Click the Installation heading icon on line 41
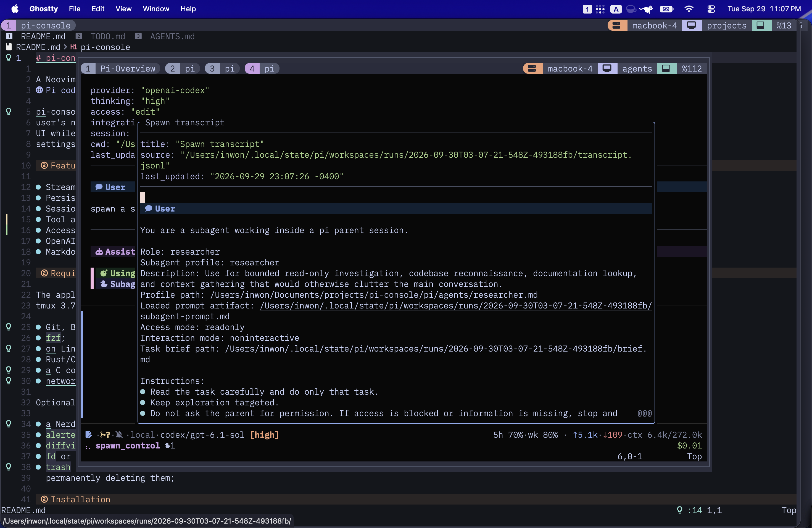 pyautogui.click(x=44, y=499)
